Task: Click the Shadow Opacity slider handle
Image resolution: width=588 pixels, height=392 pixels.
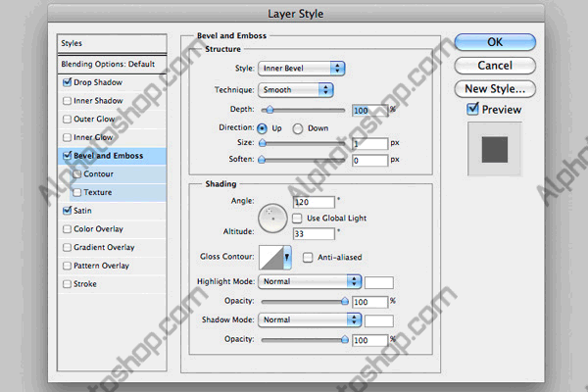Action: point(345,339)
